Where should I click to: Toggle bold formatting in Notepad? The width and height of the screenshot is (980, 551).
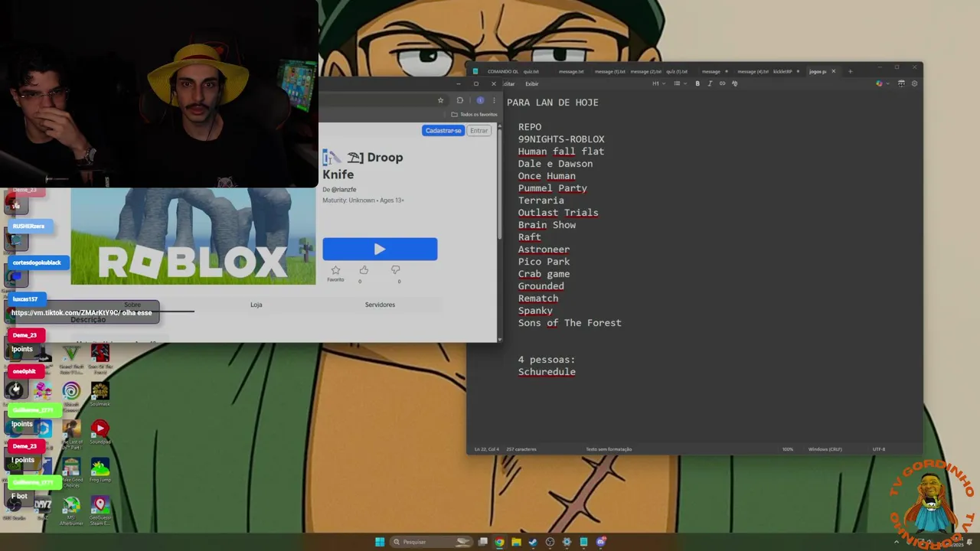pyautogui.click(x=697, y=84)
